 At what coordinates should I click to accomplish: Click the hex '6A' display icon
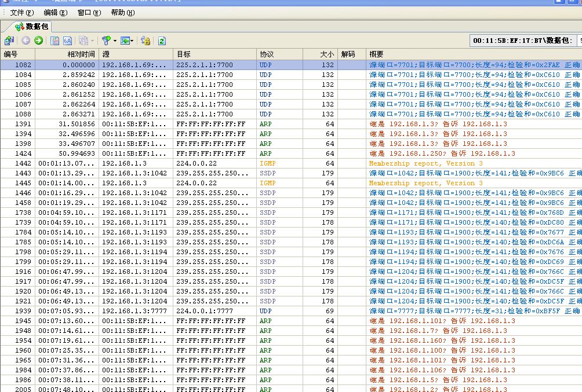67,41
